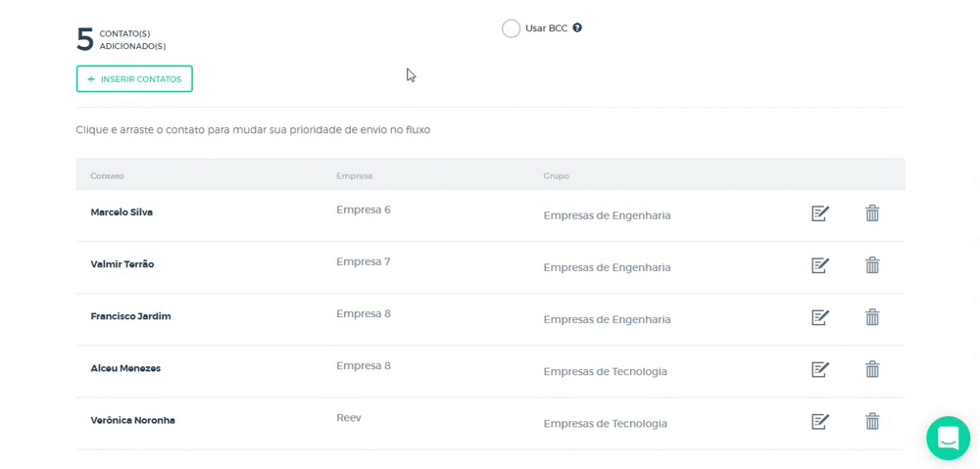Delete the Francisco Jardim contact
The image size is (980, 469).
coord(872,317)
